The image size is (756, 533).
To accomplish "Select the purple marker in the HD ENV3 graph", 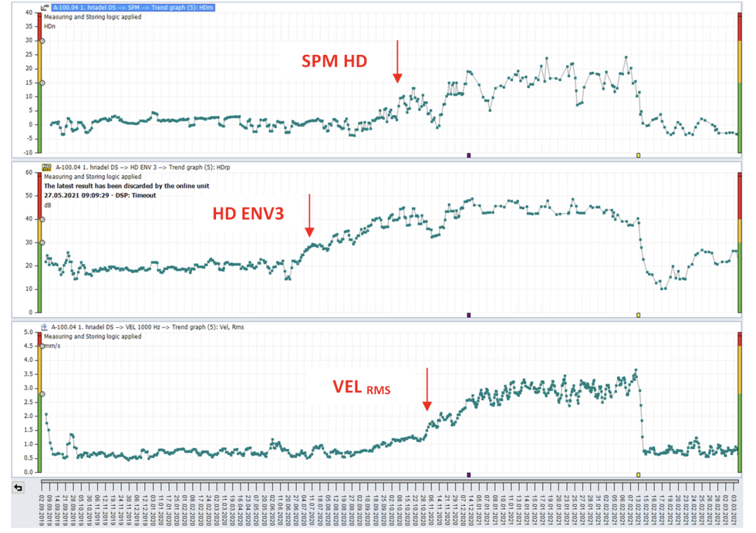I will click(x=469, y=315).
